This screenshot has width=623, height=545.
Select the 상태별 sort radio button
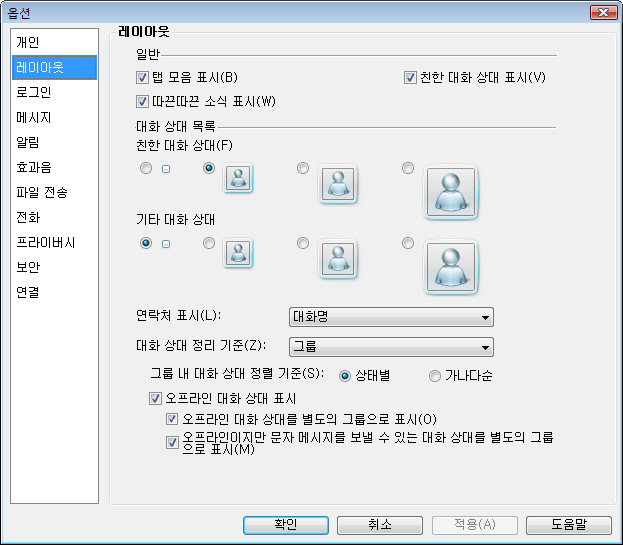345,375
